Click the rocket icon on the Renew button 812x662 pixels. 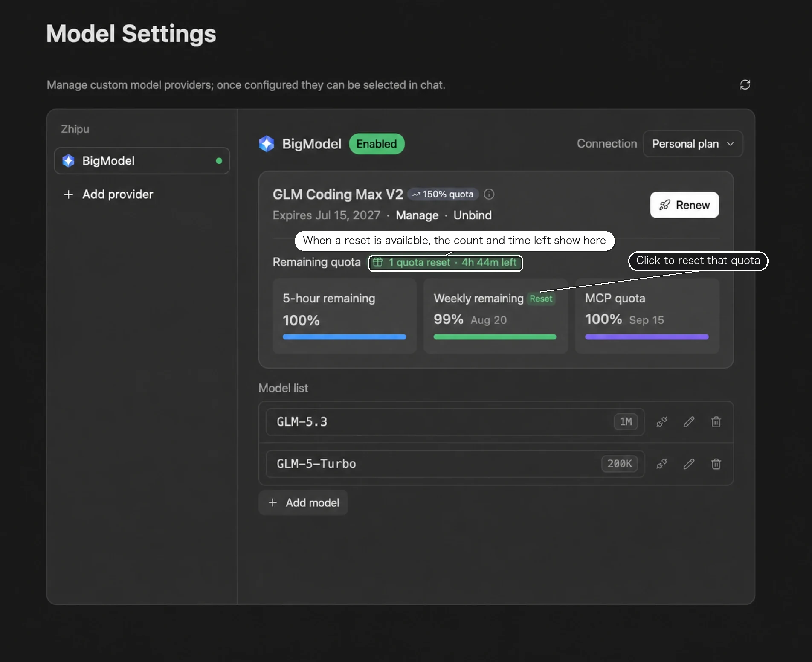[664, 205]
